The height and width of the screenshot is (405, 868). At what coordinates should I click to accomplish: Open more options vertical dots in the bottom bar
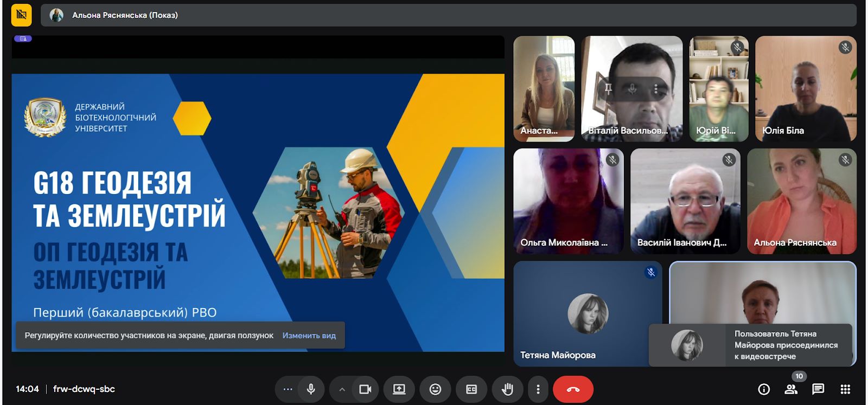tap(538, 389)
